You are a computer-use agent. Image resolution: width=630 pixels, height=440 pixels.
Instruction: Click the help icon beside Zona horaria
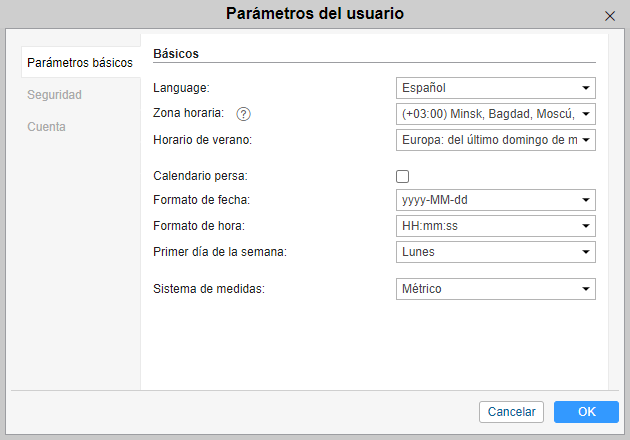(243, 114)
